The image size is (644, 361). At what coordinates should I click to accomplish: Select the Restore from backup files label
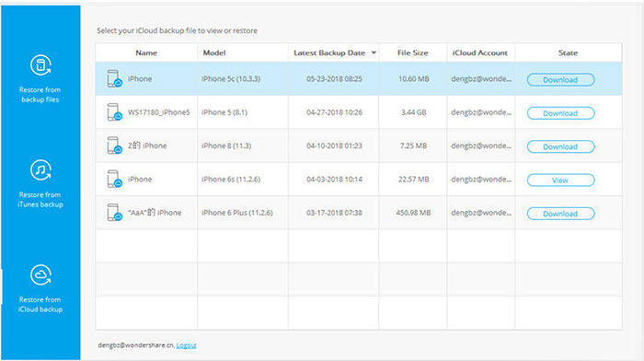click(40, 95)
